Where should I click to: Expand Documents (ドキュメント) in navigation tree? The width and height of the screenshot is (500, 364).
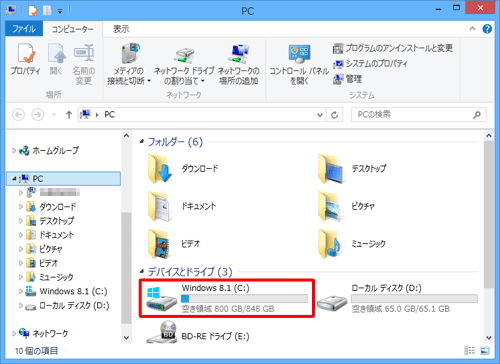[21, 235]
